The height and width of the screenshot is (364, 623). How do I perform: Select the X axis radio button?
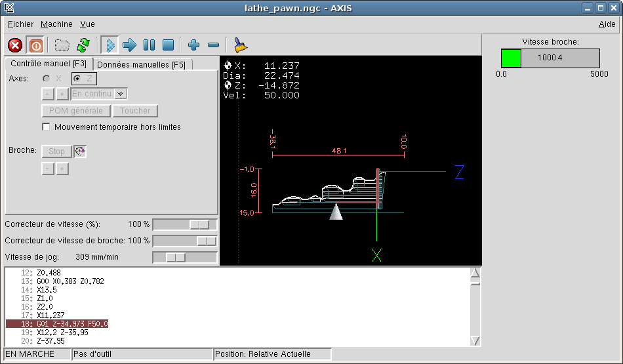[x=47, y=79]
